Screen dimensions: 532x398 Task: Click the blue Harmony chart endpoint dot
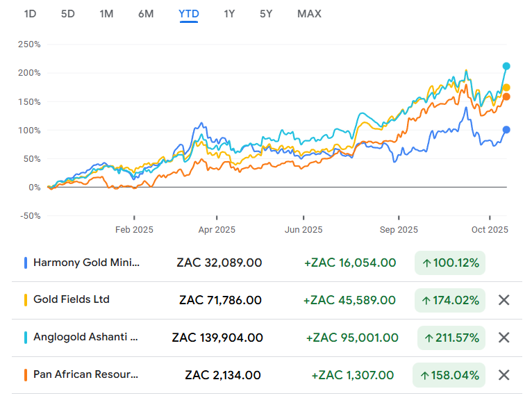tap(506, 130)
